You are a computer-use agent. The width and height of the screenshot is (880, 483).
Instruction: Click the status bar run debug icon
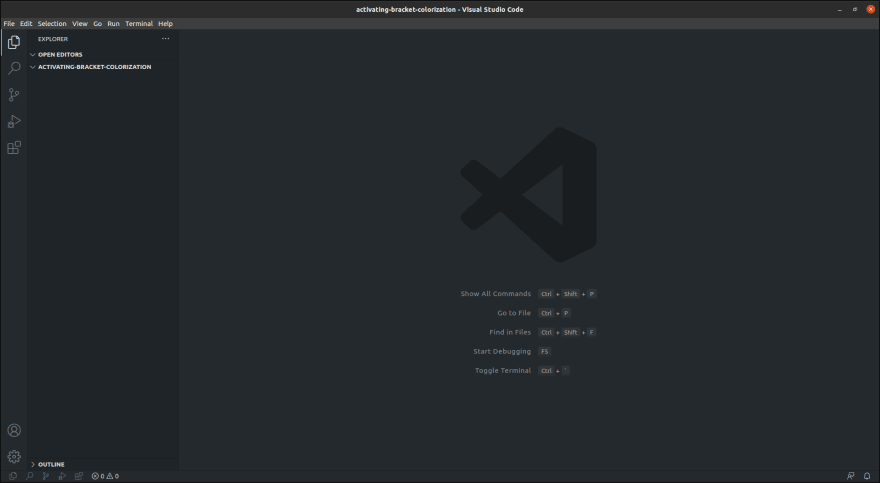pyautogui.click(x=62, y=476)
